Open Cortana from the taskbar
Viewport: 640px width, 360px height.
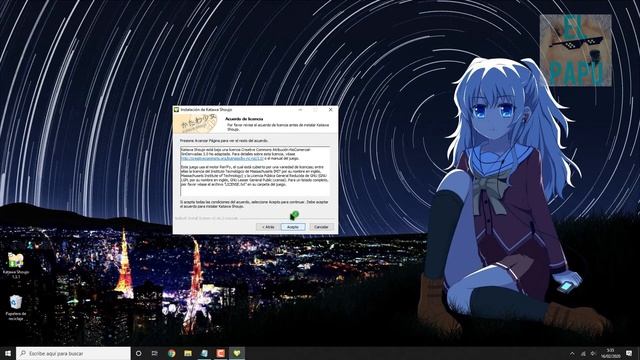pyautogui.click(x=138, y=353)
